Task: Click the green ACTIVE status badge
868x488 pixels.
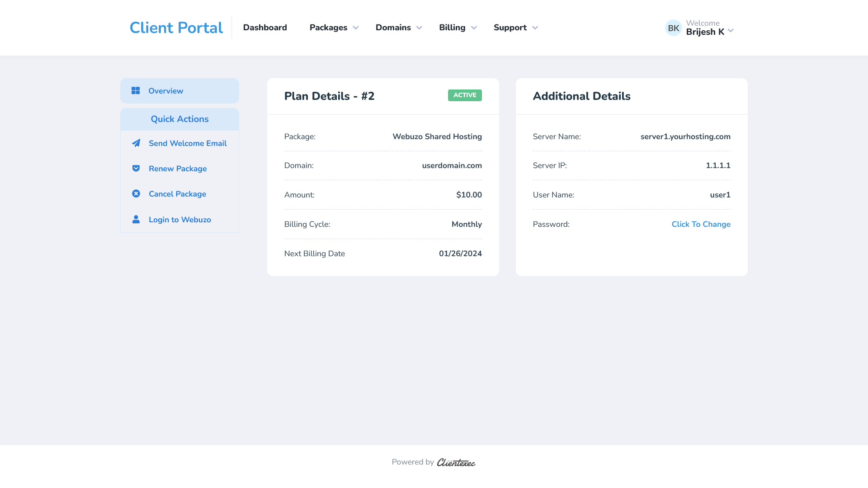Action: click(x=465, y=95)
